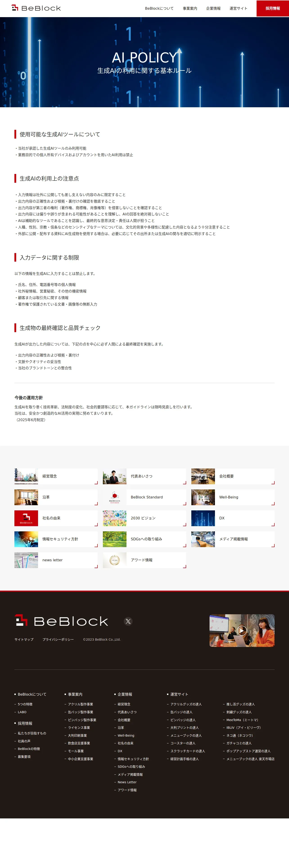Open footer News Letter link
The image size is (289, 868).
(x=127, y=782)
